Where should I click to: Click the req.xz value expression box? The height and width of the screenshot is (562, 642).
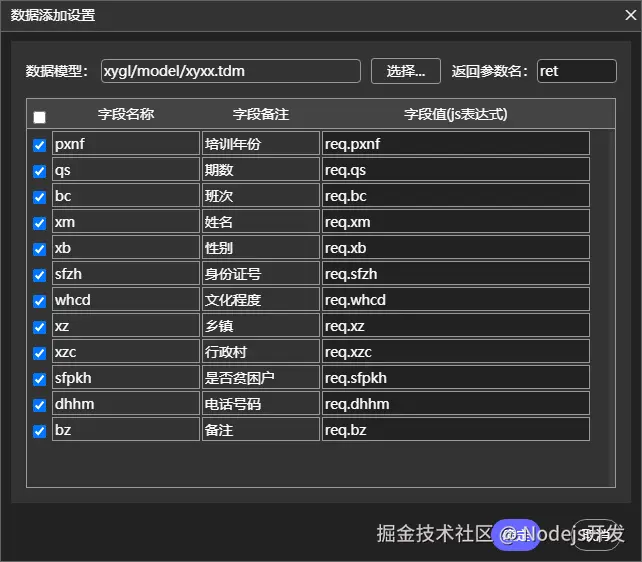[x=456, y=325]
